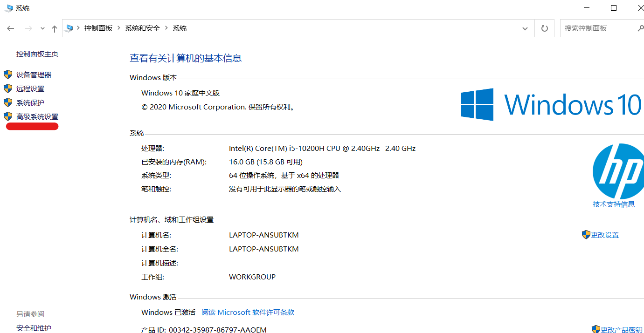This screenshot has height=333, width=644.
Task: Expand the chevron after 控制面板 in breadcrumb
Action: click(x=119, y=28)
